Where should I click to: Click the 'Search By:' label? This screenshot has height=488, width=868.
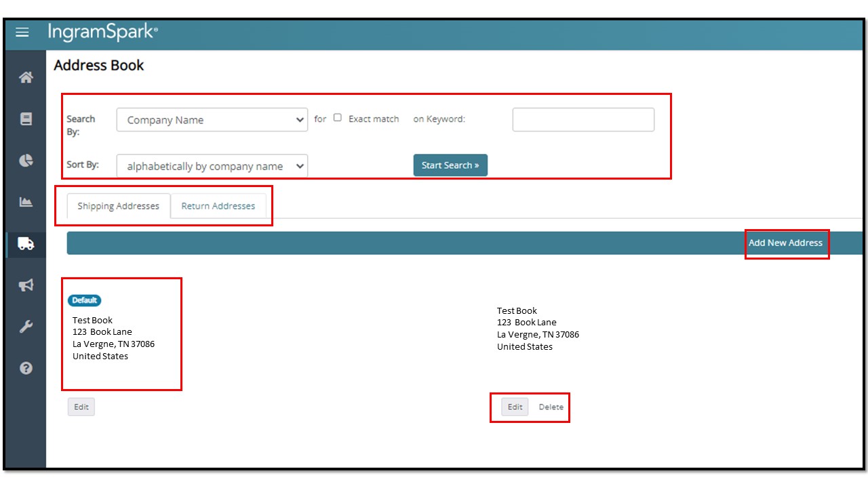[81, 125]
